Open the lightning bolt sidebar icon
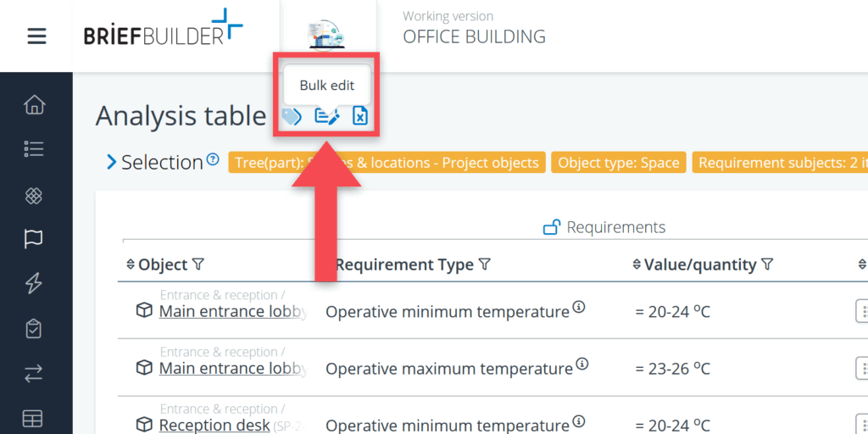This screenshot has width=868, height=434. pyautogui.click(x=34, y=284)
